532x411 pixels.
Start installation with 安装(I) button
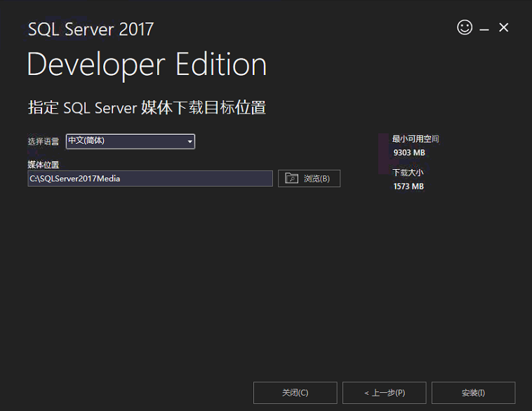[473, 393]
